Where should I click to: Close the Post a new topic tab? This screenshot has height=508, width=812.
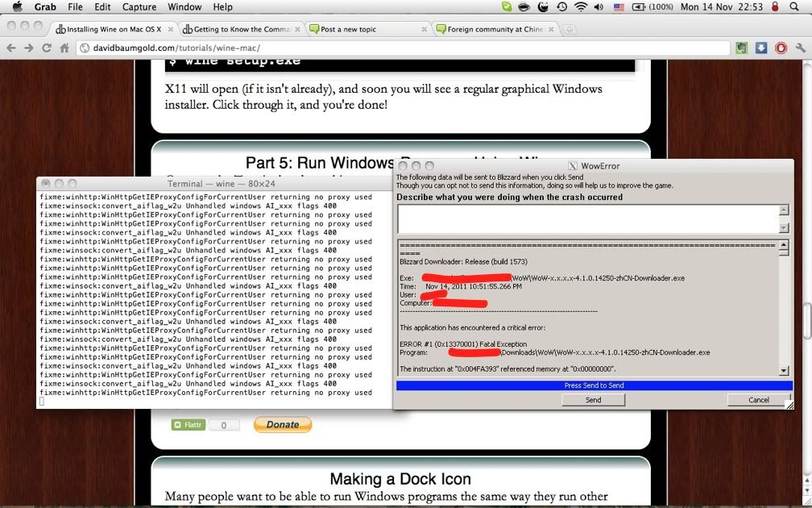[424, 30]
